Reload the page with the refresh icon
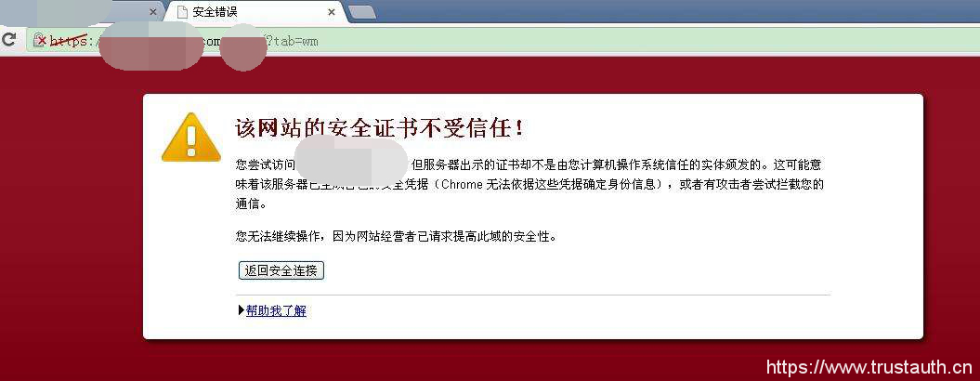Viewport: 980px width, 381px height. click(8, 39)
